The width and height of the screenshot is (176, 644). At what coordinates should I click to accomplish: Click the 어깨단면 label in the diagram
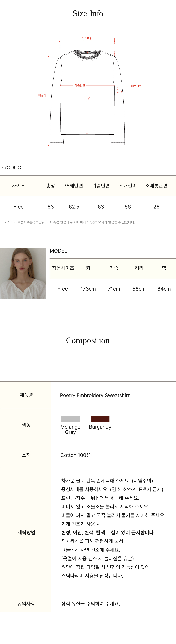tap(87, 38)
